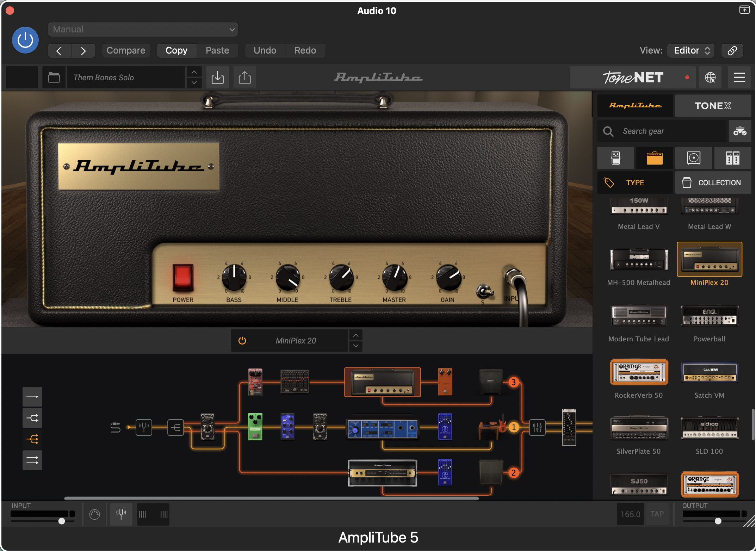756x551 pixels.
Task: Open the preset browser folder icon
Action: pyautogui.click(x=54, y=78)
